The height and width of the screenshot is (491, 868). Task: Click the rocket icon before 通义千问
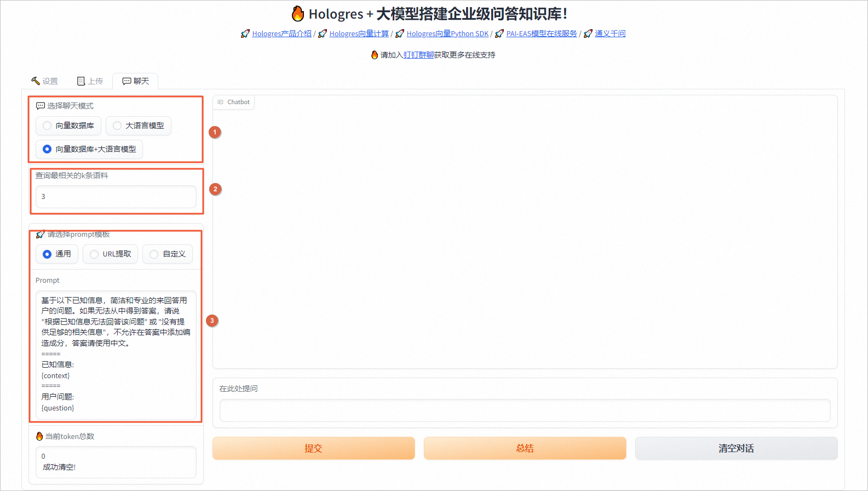coord(588,33)
